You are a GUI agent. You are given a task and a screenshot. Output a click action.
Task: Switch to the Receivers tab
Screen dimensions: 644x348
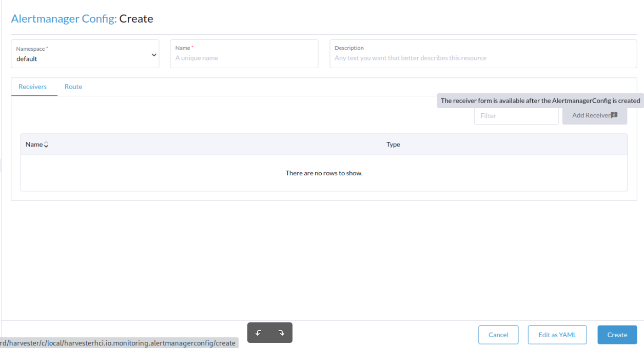[x=33, y=87]
